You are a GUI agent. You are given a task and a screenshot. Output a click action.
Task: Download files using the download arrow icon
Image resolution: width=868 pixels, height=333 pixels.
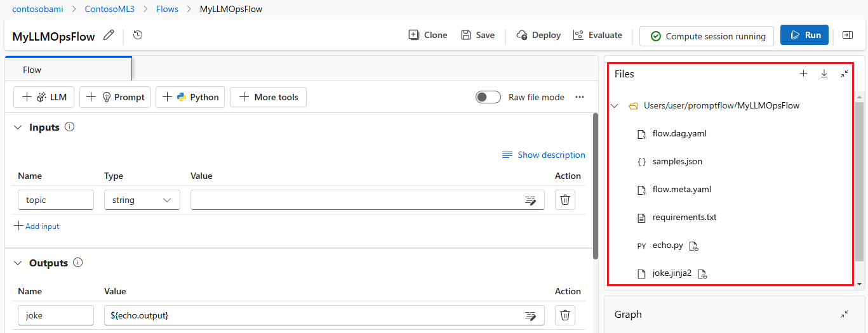coord(824,74)
